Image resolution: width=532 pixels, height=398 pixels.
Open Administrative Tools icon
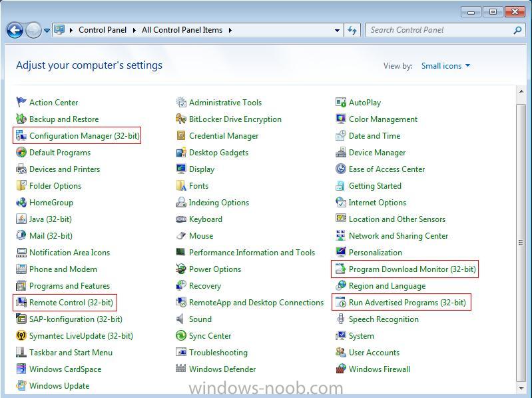point(181,102)
